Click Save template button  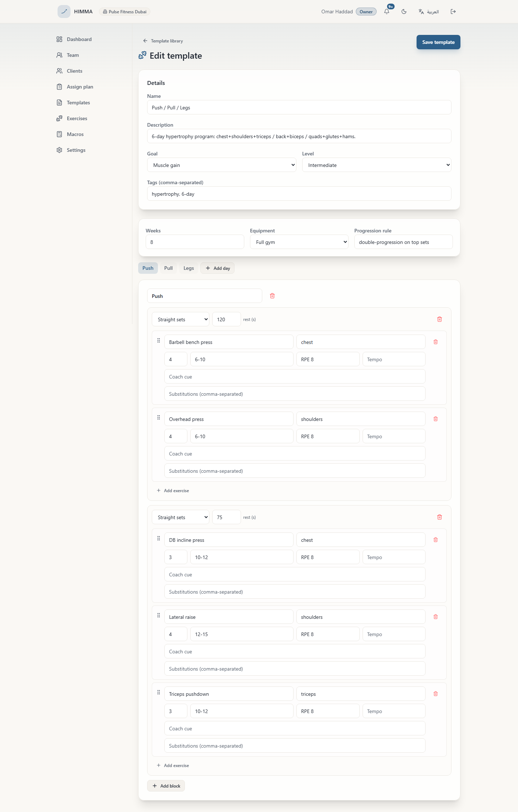(x=438, y=42)
